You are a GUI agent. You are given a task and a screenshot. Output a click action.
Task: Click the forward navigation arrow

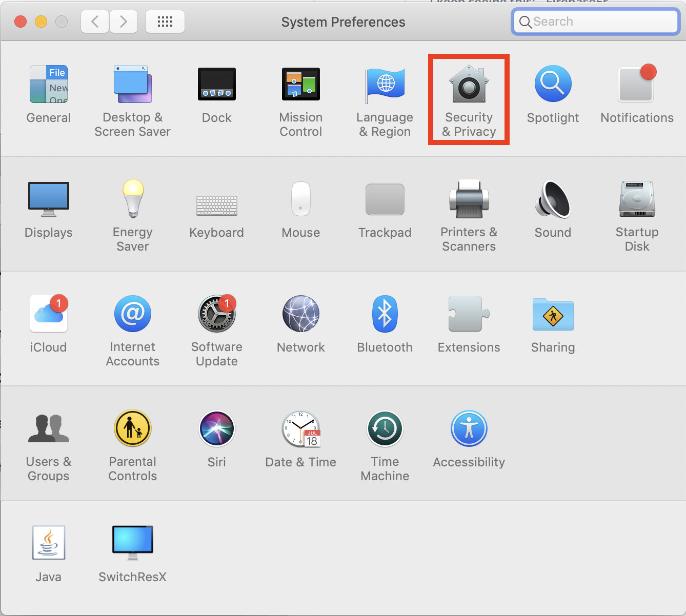tap(124, 22)
